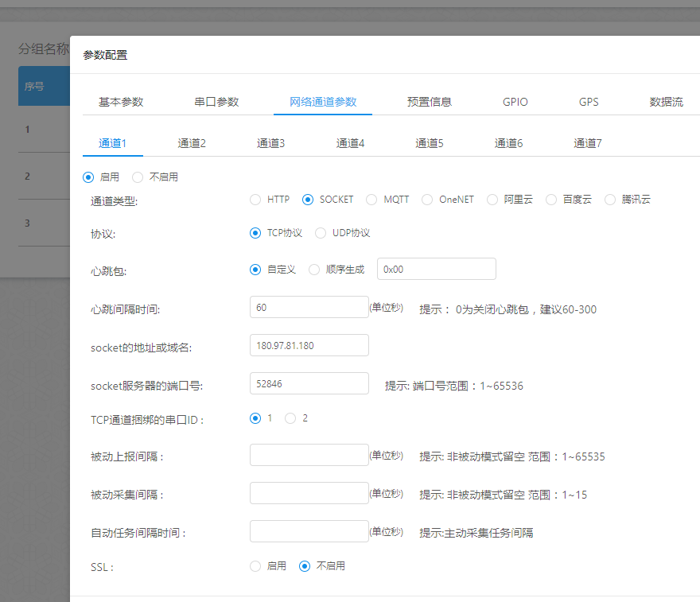
Task: Open the GPIO tab
Action: tap(515, 102)
